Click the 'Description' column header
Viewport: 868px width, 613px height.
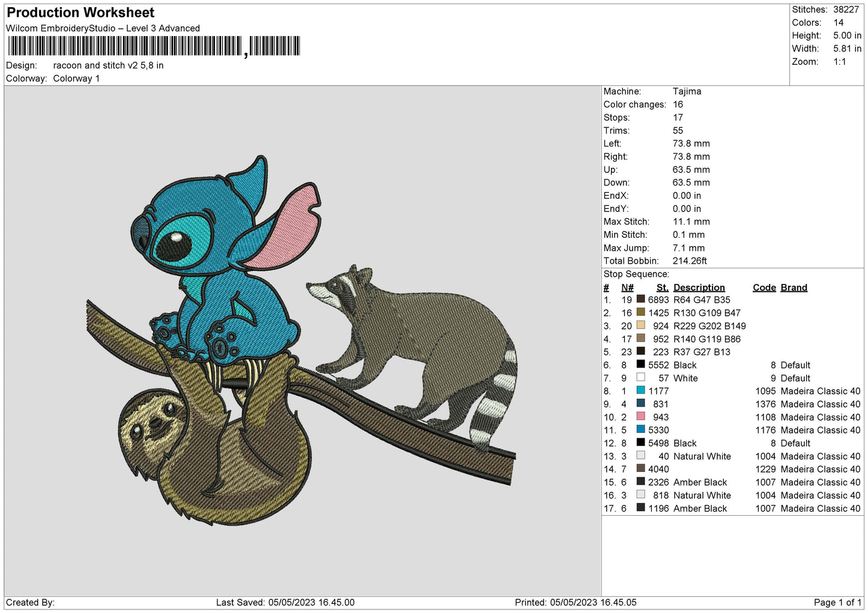click(699, 288)
